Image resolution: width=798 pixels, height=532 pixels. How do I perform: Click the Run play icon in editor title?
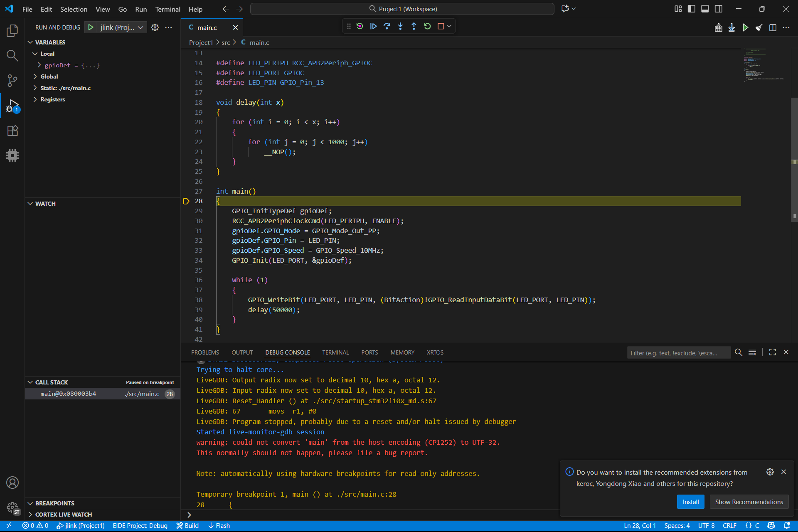[x=746, y=27]
